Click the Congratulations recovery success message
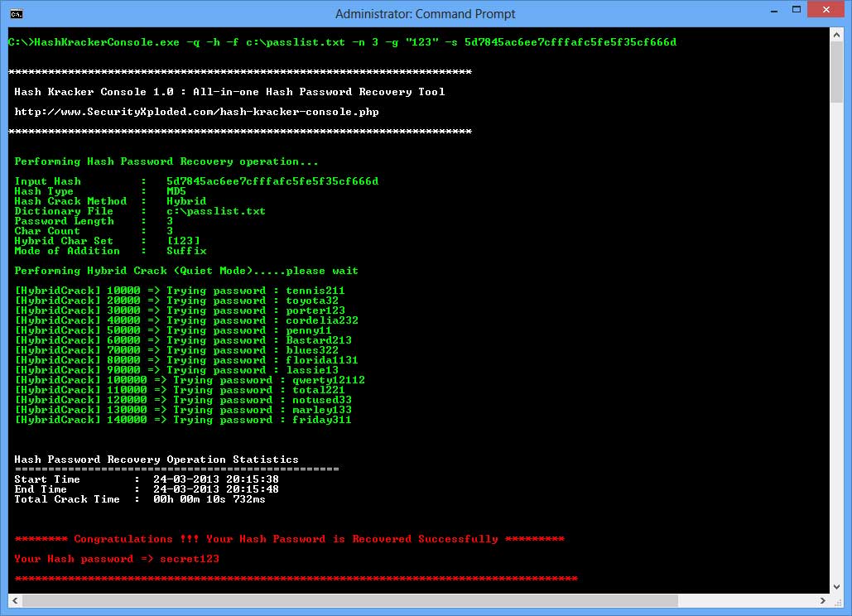 (x=290, y=539)
